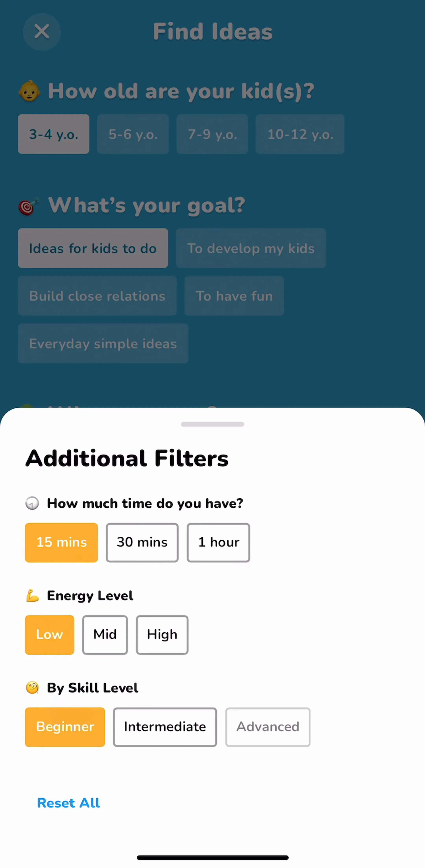Set energy level to High
This screenshot has height=868, width=425.
[162, 635]
